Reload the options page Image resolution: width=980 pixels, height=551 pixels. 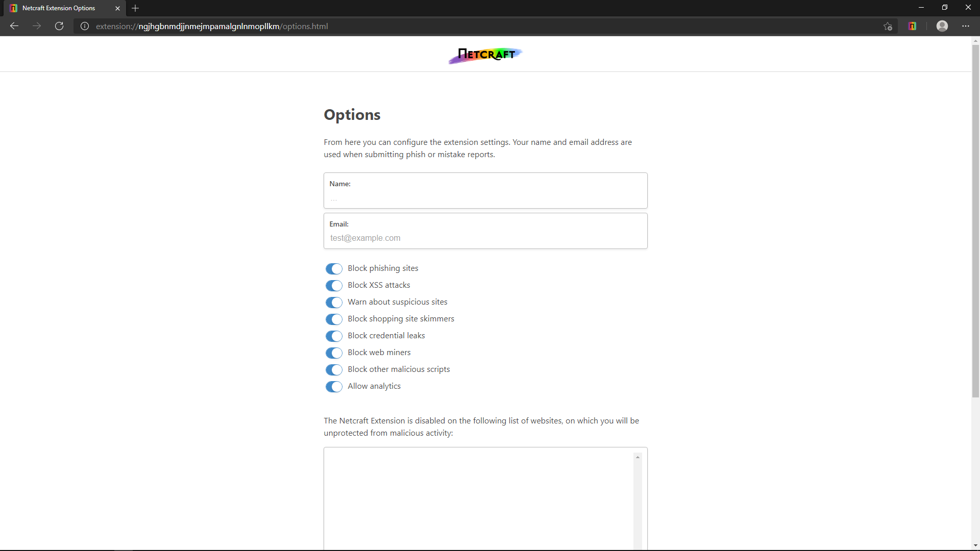(x=59, y=26)
